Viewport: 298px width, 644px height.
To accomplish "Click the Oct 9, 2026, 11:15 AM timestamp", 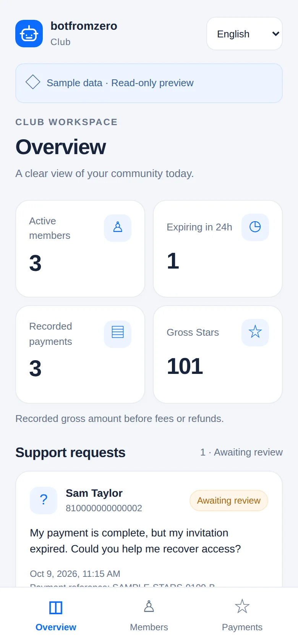I will pyautogui.click(x=75, y=574).
